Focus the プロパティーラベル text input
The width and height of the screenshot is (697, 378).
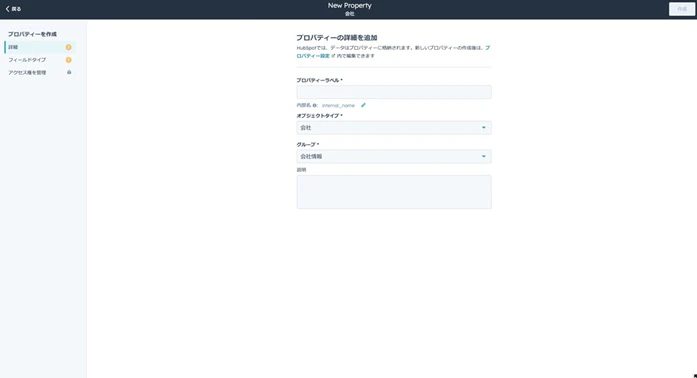click(394, 92)
